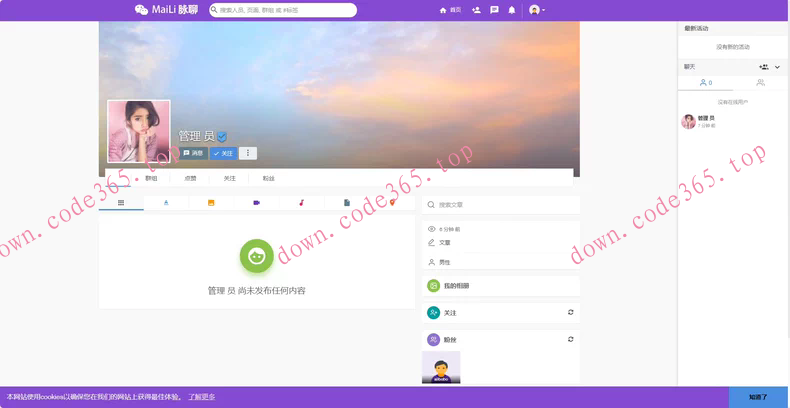The height and width of the screenshot is (408, 790).
Task: Open chat with 管理员 in sidebar
Action: [x=734, y=121]
